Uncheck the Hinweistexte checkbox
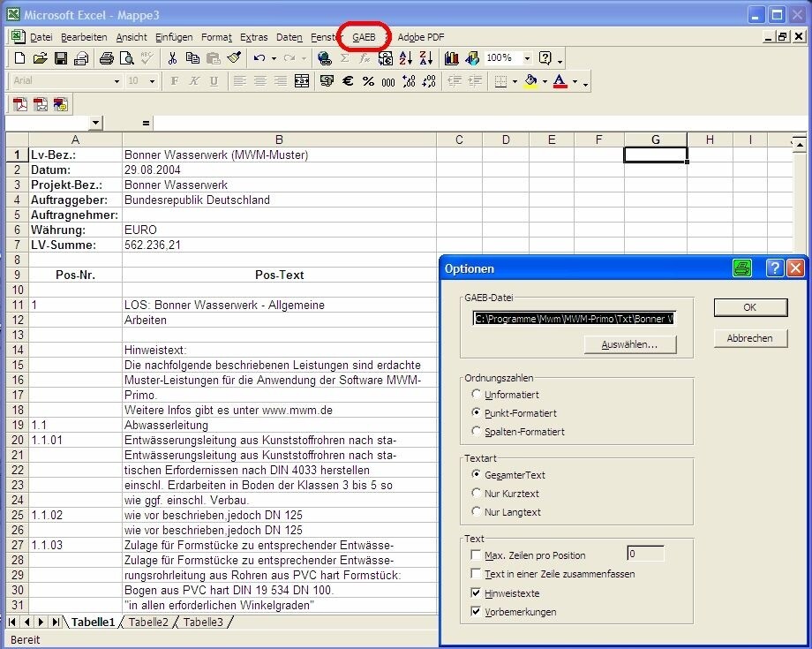This screenshot has width=812, height=649. pos(477,593)
